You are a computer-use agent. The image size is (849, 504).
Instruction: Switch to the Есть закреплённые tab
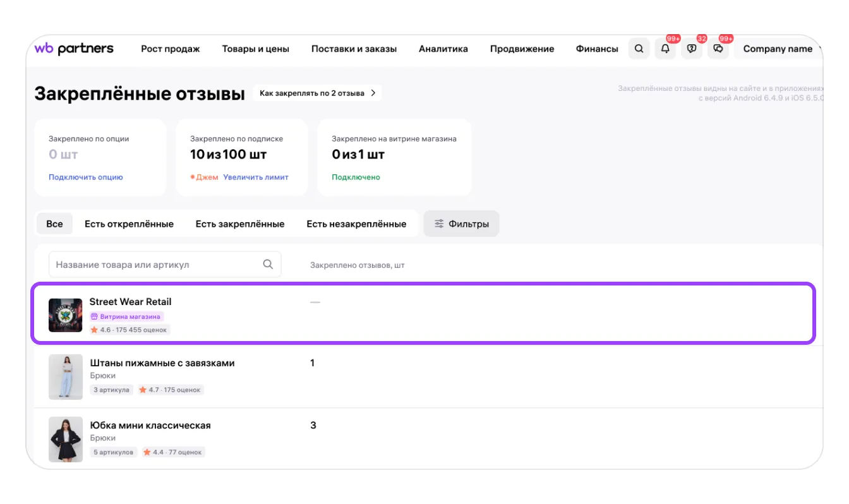(240, 224)
